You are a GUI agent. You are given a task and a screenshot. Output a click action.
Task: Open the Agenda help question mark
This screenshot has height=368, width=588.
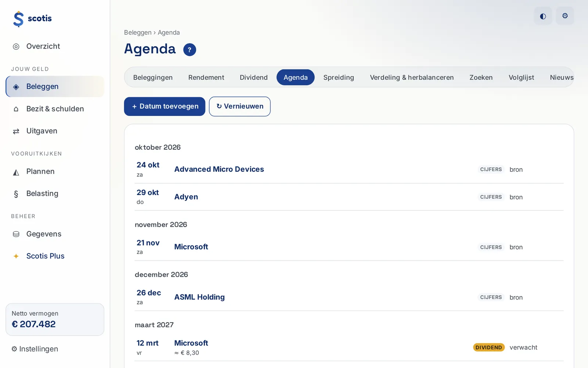pos(190,50)
